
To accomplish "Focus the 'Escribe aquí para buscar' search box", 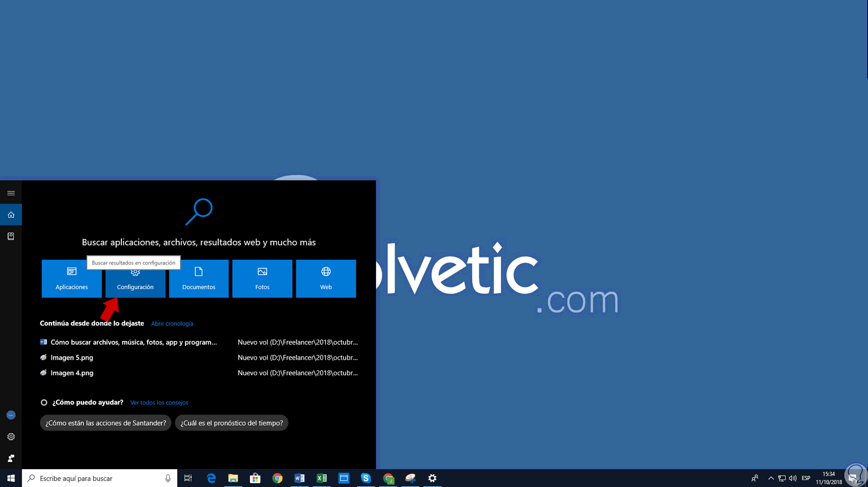I will (100, 478).
